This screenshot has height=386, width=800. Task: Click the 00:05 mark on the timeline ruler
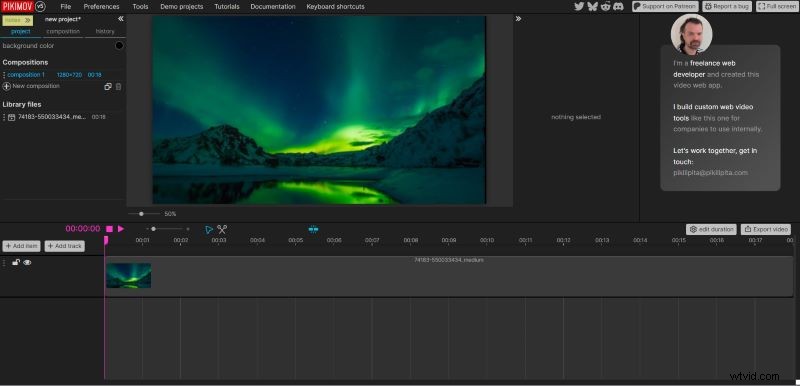(x=295, y=240)
